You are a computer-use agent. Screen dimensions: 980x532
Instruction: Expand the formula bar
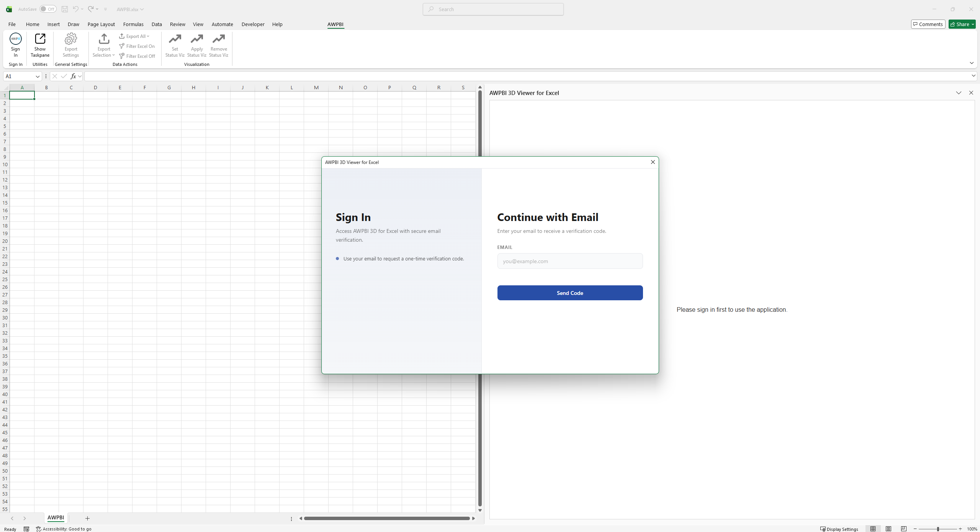(973, 76)
